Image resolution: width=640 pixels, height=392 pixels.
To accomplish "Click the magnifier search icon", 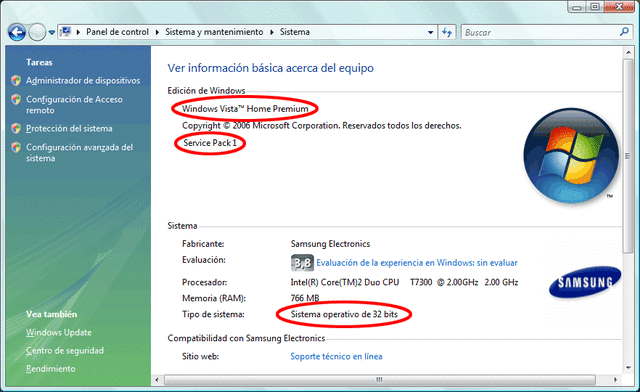I will coord(624,32).
